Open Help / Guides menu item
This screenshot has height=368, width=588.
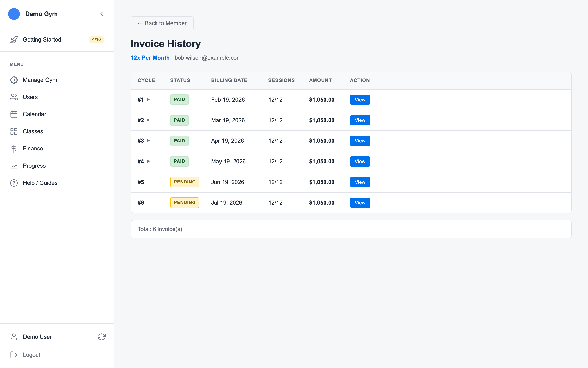[x=57, y=183]
